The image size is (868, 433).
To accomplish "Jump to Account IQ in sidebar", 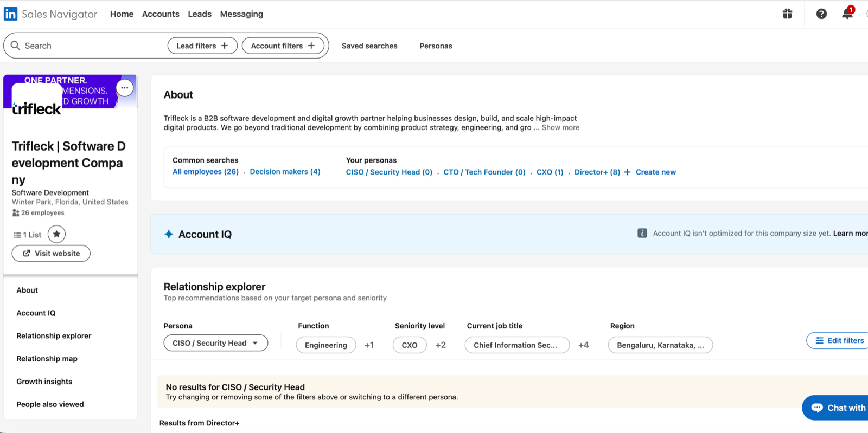I will click(36, 313).
